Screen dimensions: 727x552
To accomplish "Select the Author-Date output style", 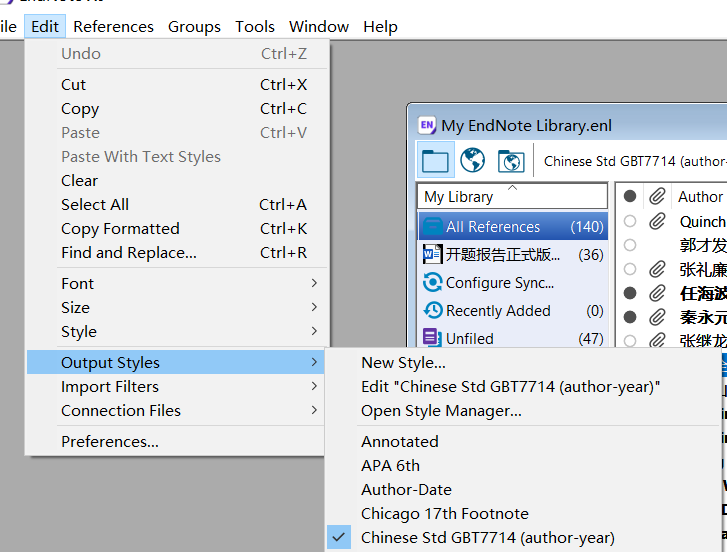I will click(523, 489).
